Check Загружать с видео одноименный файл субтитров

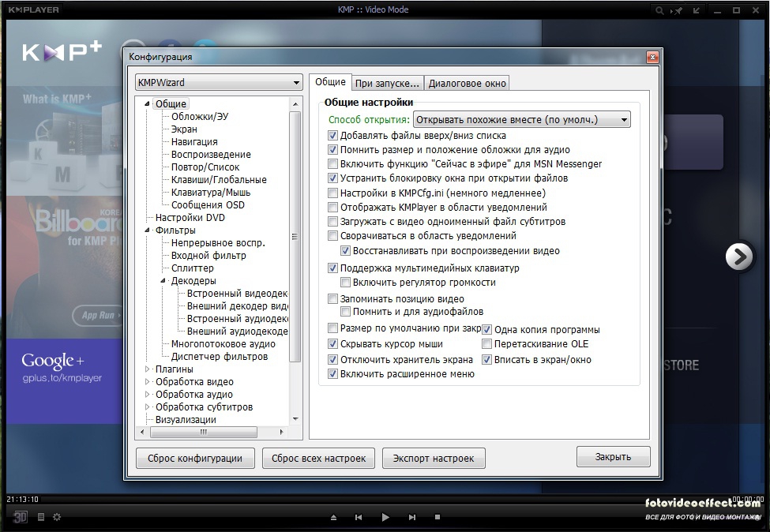click(333, 221)
